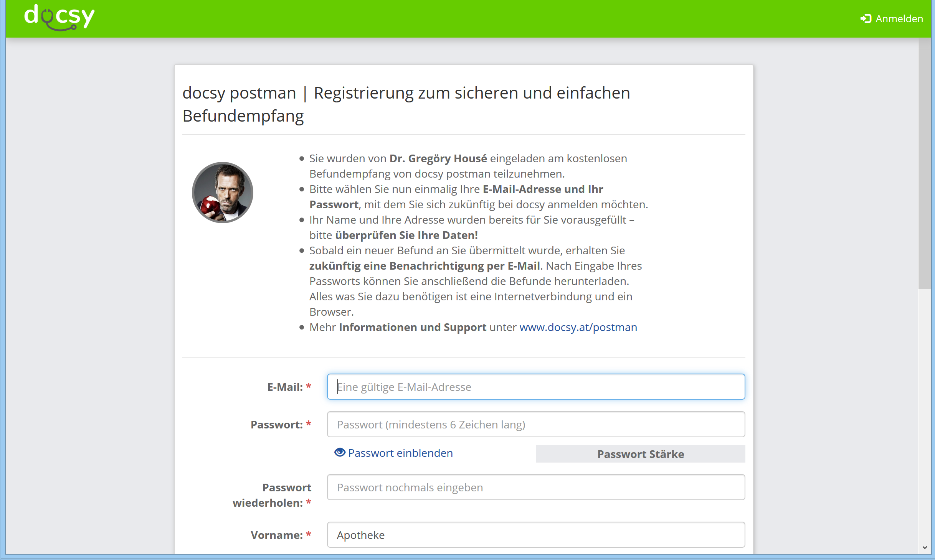Click the doctor's profile photo thumbnail
The width and height of the screenshot is (935, 560).
223,193
